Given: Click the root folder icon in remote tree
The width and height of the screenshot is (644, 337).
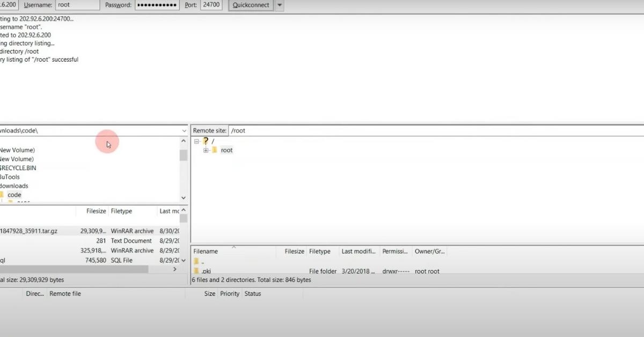Looking at the screenshot, I should (x=214, y=150).
